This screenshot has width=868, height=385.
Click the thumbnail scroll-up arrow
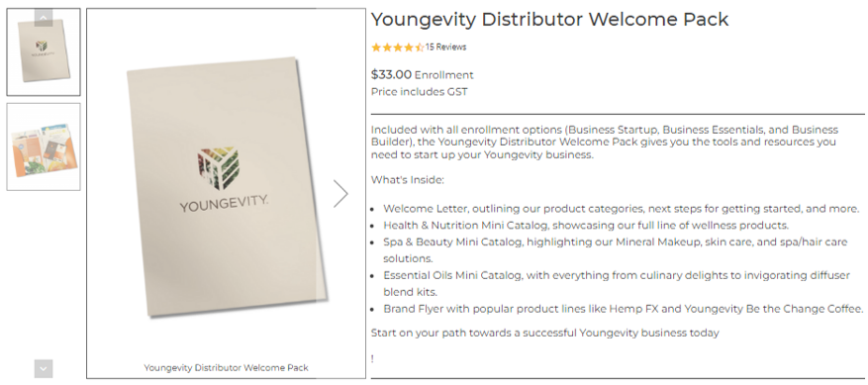click(44, 18)
